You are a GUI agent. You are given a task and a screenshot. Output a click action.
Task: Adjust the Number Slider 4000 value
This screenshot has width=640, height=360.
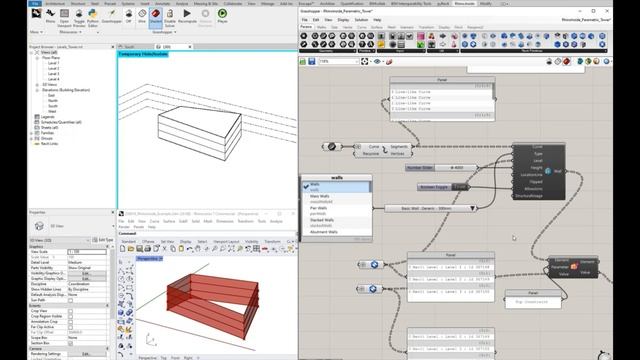tap(456, 168)
